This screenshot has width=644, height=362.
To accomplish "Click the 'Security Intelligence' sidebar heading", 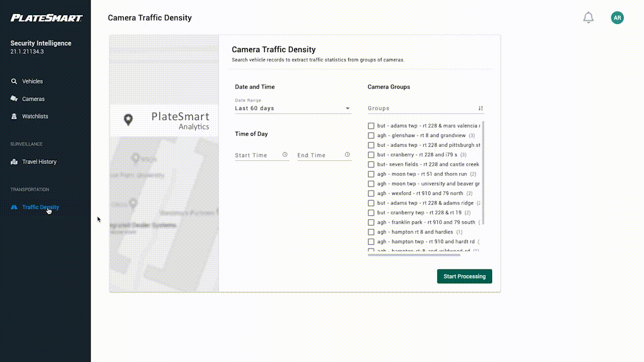I will click(x=41, y=43).
